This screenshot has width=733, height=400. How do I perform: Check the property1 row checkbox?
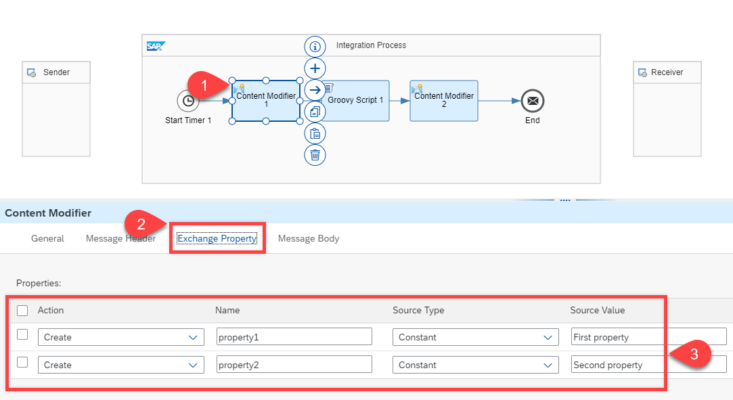[23, 336]
